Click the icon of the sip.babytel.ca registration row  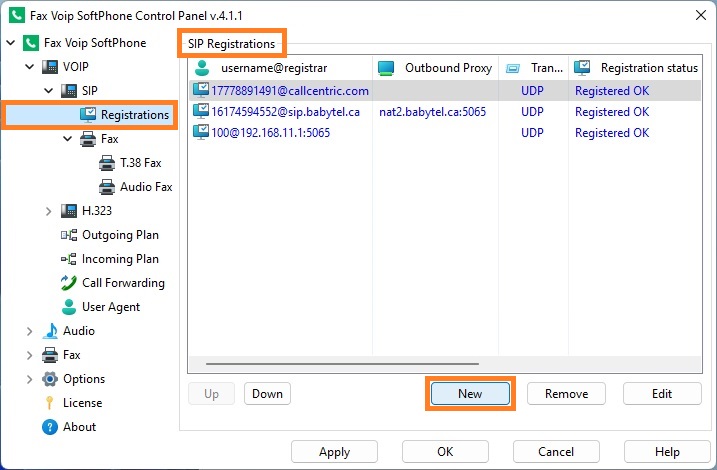click(x=201, y=111)
